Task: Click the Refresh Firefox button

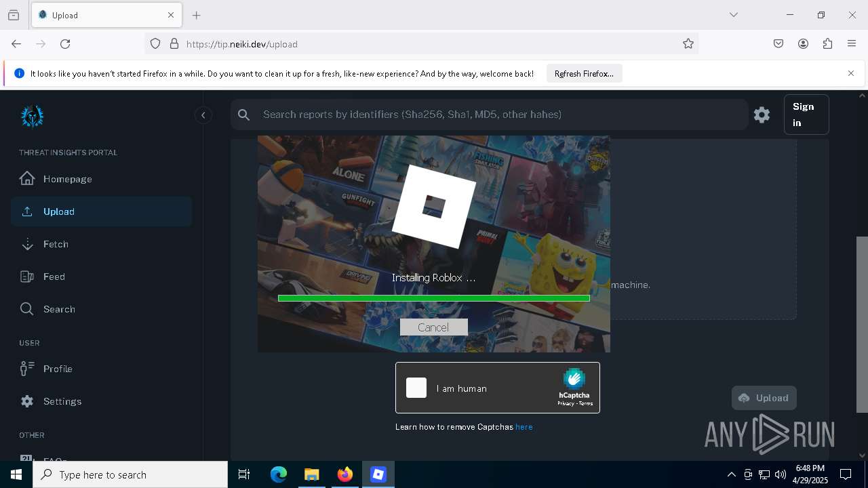Action: pos(584,74)
